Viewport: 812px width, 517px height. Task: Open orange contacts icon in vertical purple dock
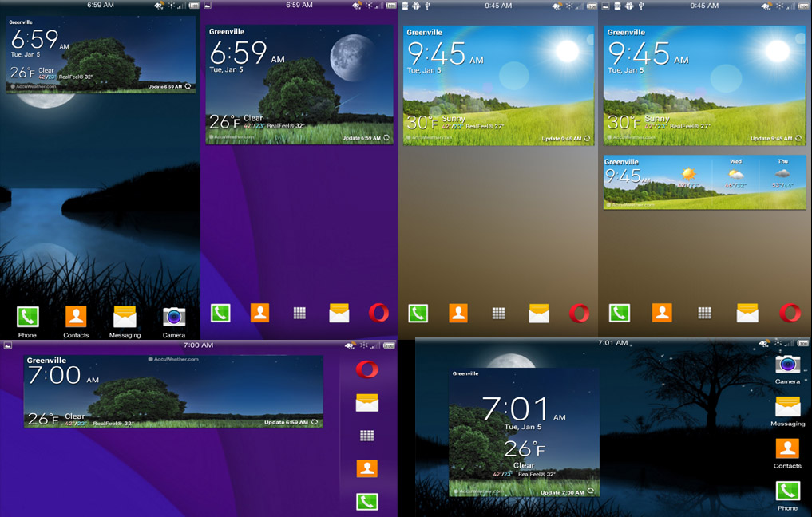[x=367, y=468]
